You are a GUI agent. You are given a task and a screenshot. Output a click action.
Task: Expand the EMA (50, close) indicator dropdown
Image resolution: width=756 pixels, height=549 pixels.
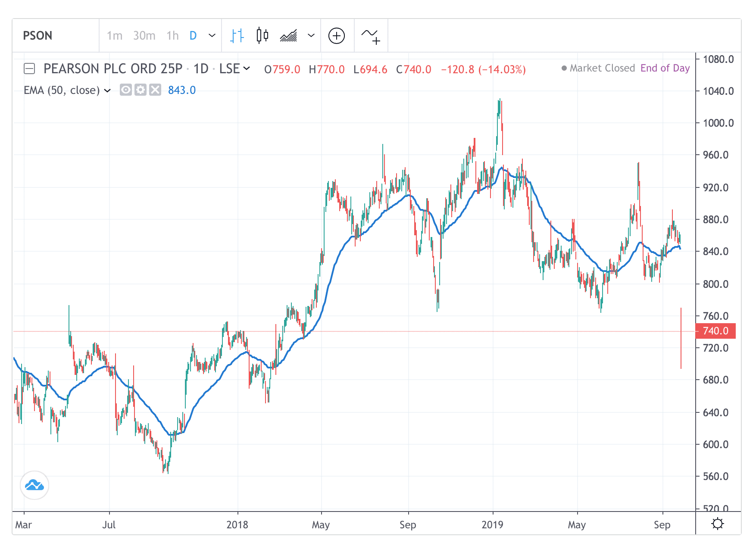(x=107, y=90)
